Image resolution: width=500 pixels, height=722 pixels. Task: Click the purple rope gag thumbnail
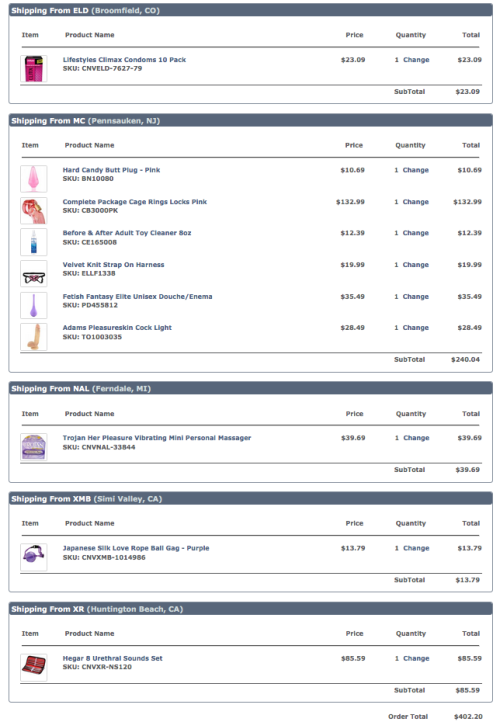pyautogui.click(x=34, y=557)
